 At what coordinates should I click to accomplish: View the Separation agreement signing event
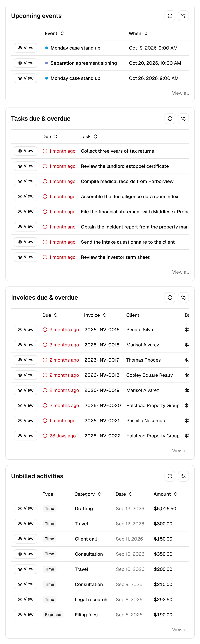[26, 63]
